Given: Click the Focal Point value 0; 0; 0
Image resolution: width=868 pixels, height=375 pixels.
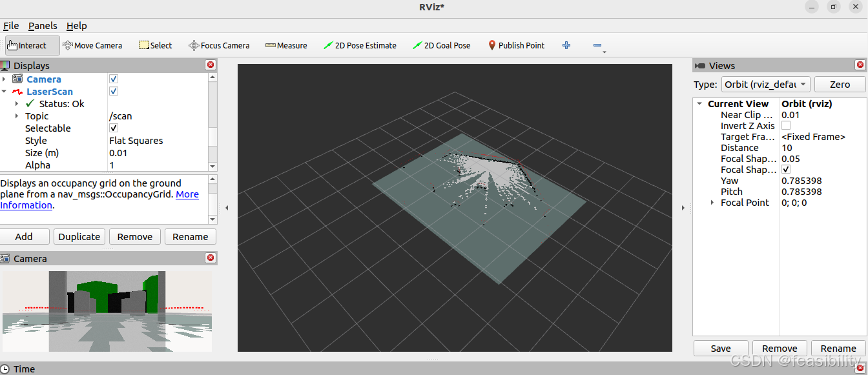Looking at the screenshot, I should [x=794, y=203].
